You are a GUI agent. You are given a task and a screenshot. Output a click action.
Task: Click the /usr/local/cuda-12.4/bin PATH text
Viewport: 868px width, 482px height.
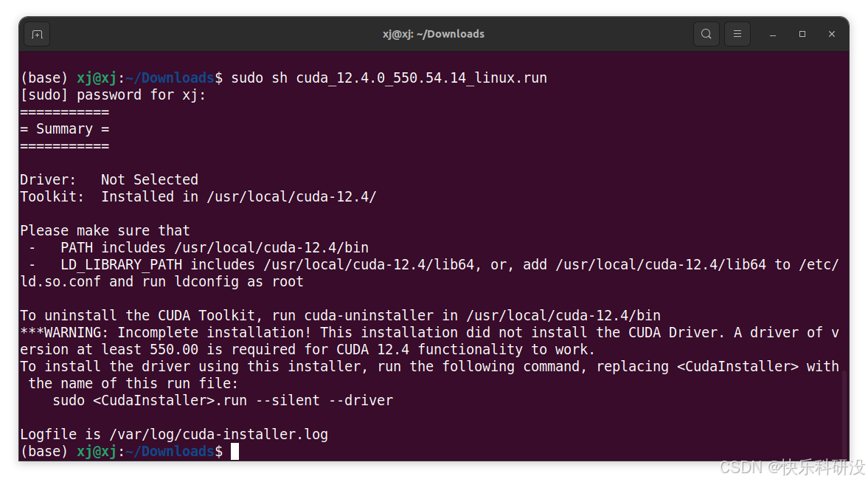click(x=271, y=248)
